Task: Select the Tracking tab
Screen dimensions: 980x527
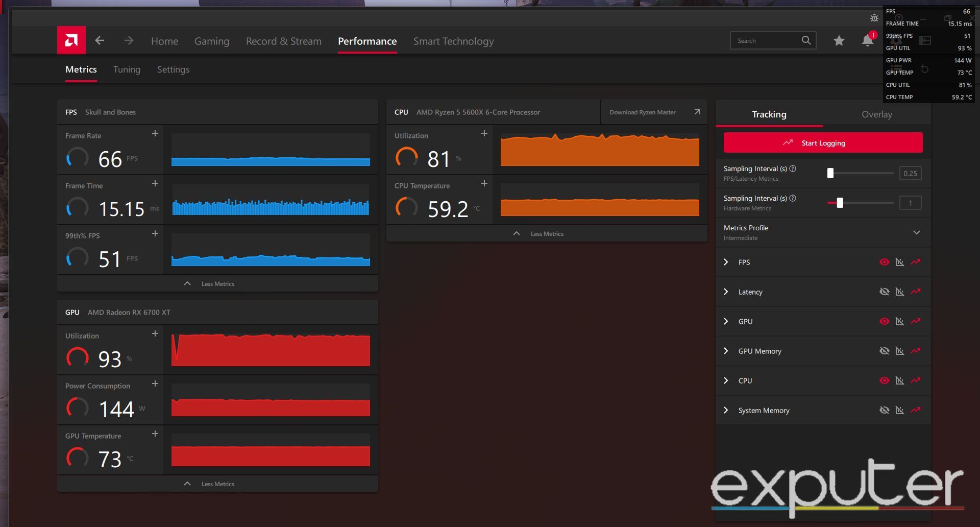Action: point(769,114)
